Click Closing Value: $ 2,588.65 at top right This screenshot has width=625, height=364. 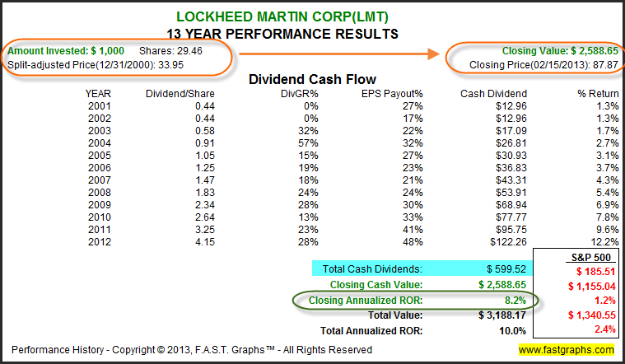click(560, 51)
